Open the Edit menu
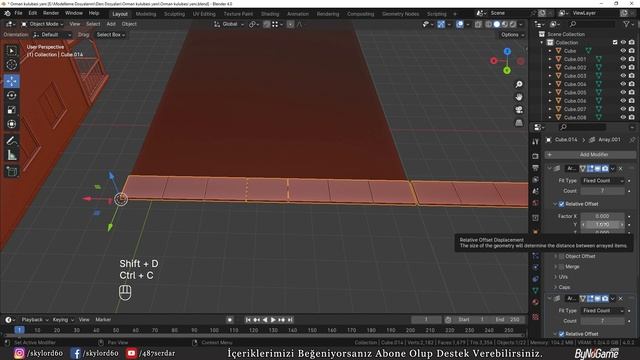This screenshot has width=640, height=360. [x=33, y=13]
